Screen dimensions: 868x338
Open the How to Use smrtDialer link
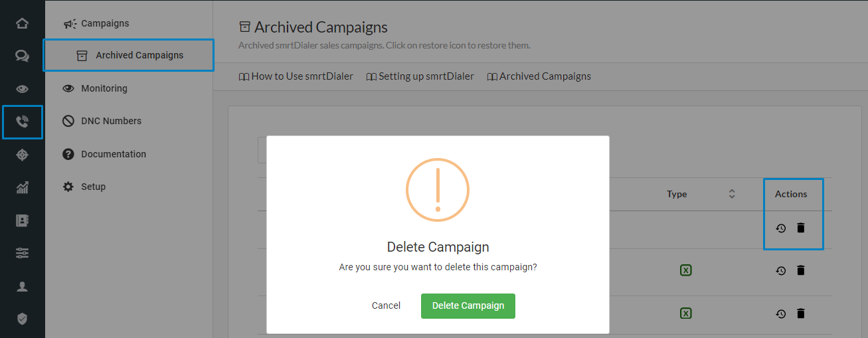[x=296, y=76]
